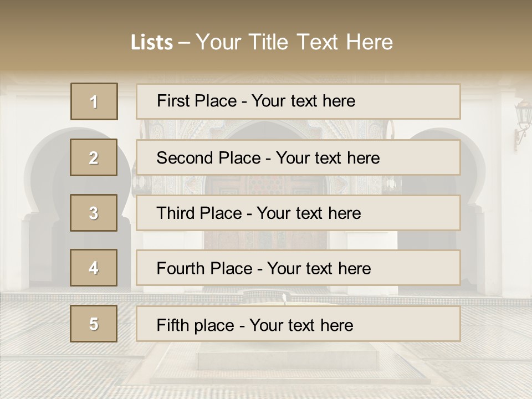The width and height of the screenshot is (532, 399).
Task: Click the words 'Second Place' in the list
Action: 208,158
